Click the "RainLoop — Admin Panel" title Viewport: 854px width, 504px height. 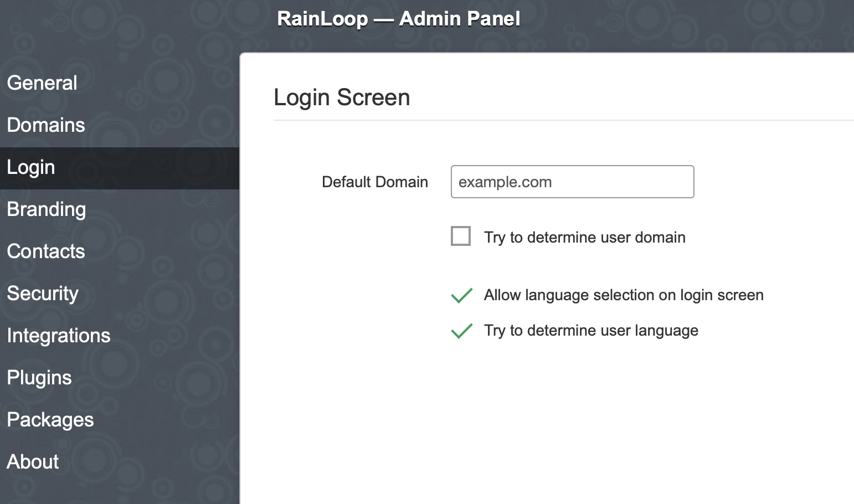point(398,19)
